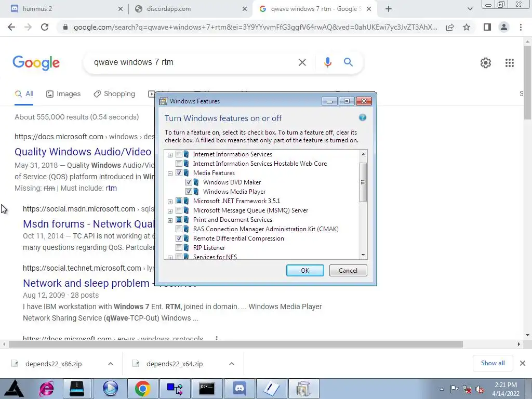This screenshot has height=399, width=532.
Task: Enable Internet Information Services Hostable Web Core
Action: click(x=179, y=164)
